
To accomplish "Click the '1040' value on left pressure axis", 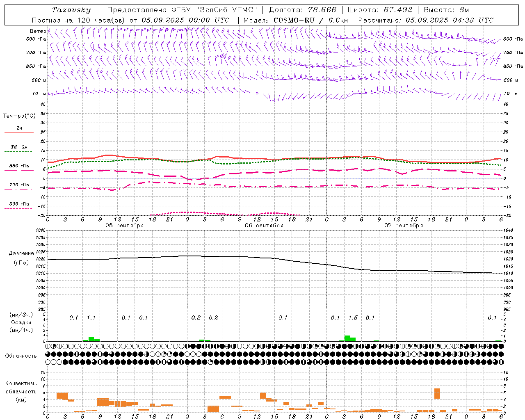I will coord(40,231).
